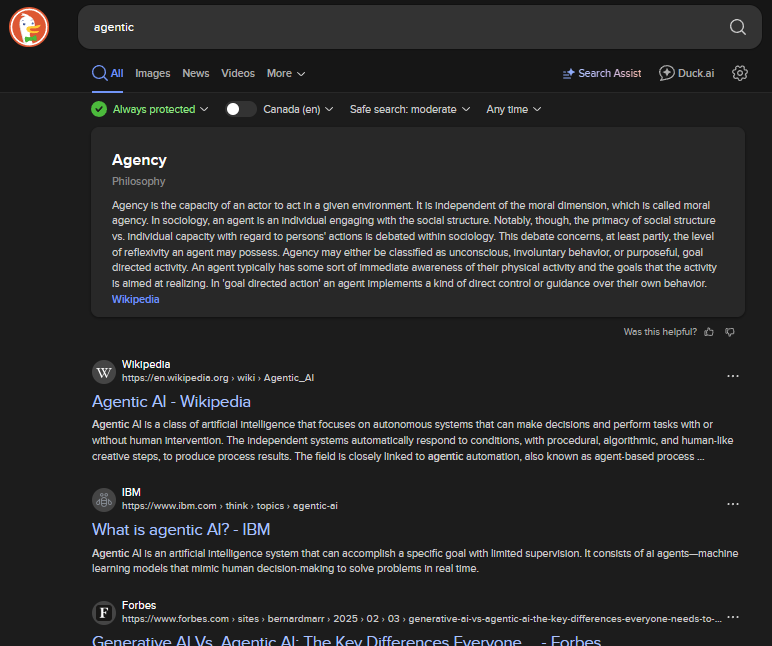This screenshot has width=772, height=646.
Task: Open the What is agentic AI? - IBM result
Action: (181, 530)
